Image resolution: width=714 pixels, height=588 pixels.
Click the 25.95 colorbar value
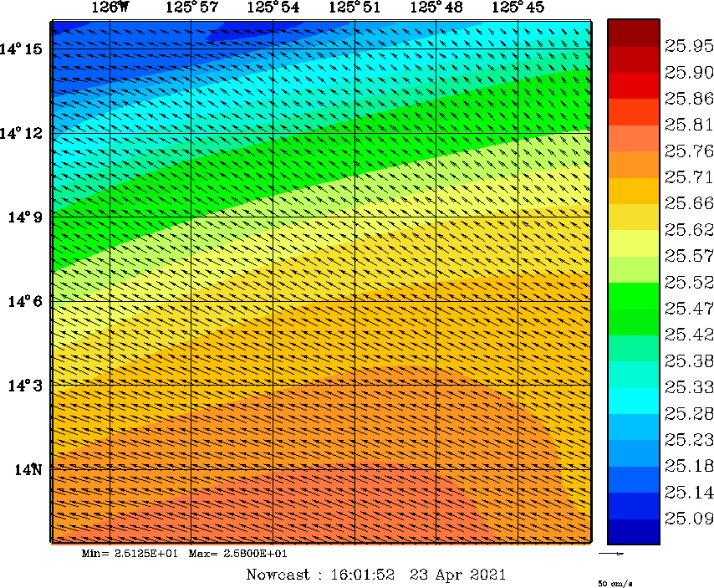(689, 46)
